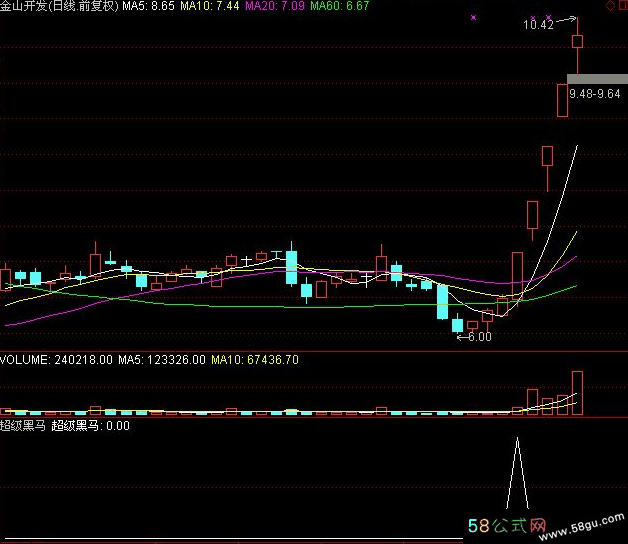Click the leftmost magenta x marker
The width and height of the screenshot is (628, 544).
coord(473,18)
